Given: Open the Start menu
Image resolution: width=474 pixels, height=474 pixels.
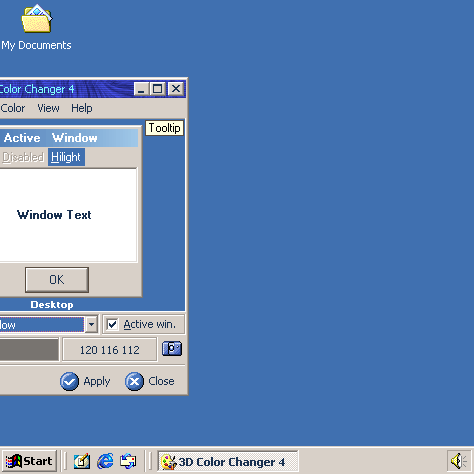Looking at the screenshot, I should 29,461.
